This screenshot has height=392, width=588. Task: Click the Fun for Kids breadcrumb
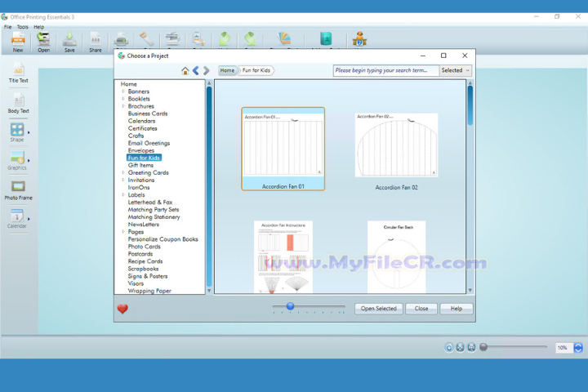256,70
